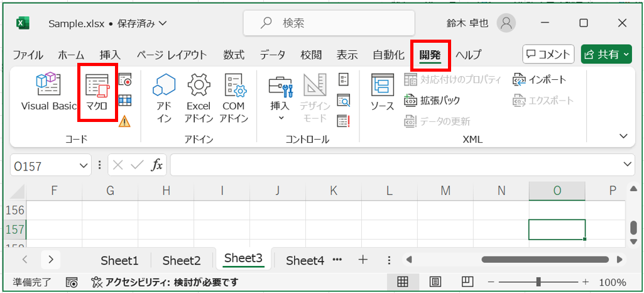Open the 校閲 tab
644x293 pixels.
coord(311,55)
